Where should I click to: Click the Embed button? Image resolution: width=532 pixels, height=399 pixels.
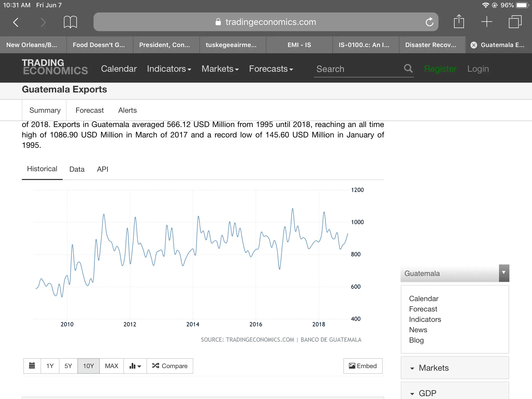[363, 366]
